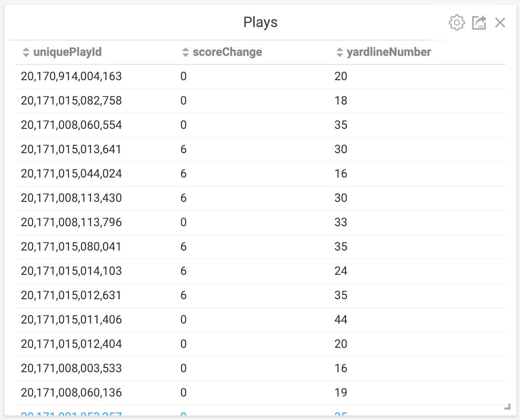
Task: Select play ID 20,171,015,044,024
Action: [x=71, y=173]
